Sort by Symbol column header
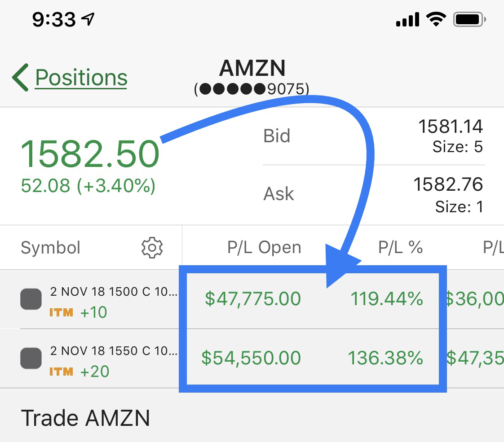504x442 pixels. pos(50,247)
